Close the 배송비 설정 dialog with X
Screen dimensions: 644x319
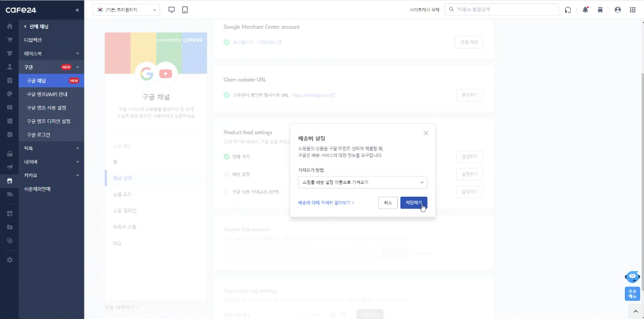click(x=426, y=133)
